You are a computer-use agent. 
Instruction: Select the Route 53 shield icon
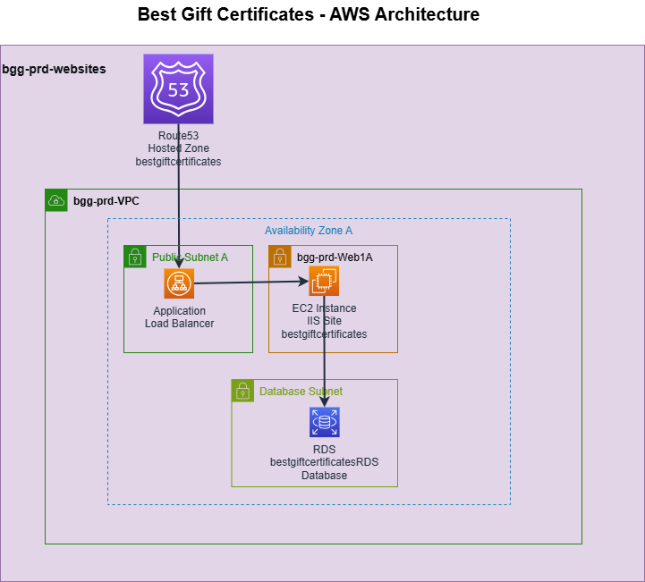coord(178,89)
